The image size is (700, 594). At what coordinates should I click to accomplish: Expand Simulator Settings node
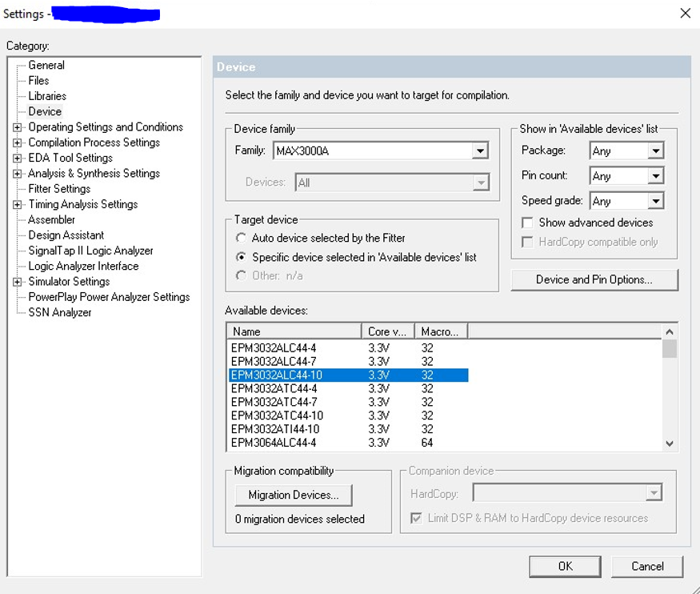pyautogui.click(x=17, y=282)
